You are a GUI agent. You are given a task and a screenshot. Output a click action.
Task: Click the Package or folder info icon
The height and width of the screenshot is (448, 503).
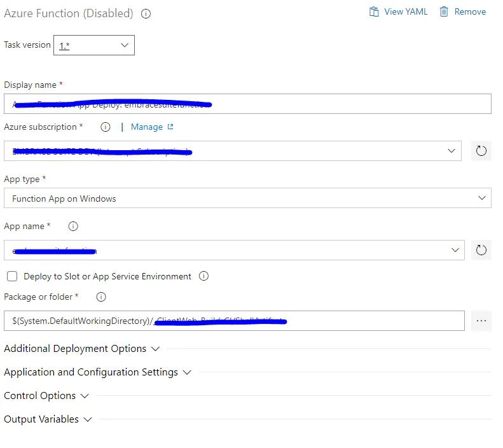pyautogui.click(x=100, y=297)
